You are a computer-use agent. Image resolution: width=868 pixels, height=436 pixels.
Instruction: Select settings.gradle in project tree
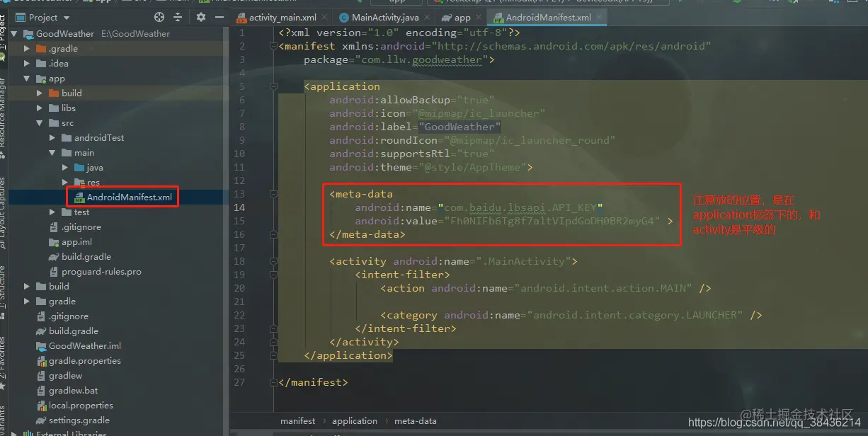click(79, 420)
